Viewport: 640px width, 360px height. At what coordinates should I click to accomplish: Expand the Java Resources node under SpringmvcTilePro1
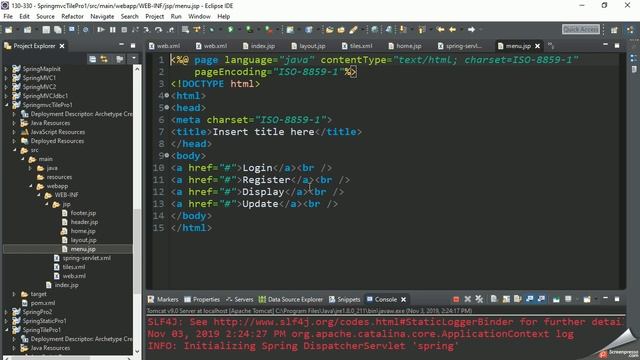coord(15,123)
